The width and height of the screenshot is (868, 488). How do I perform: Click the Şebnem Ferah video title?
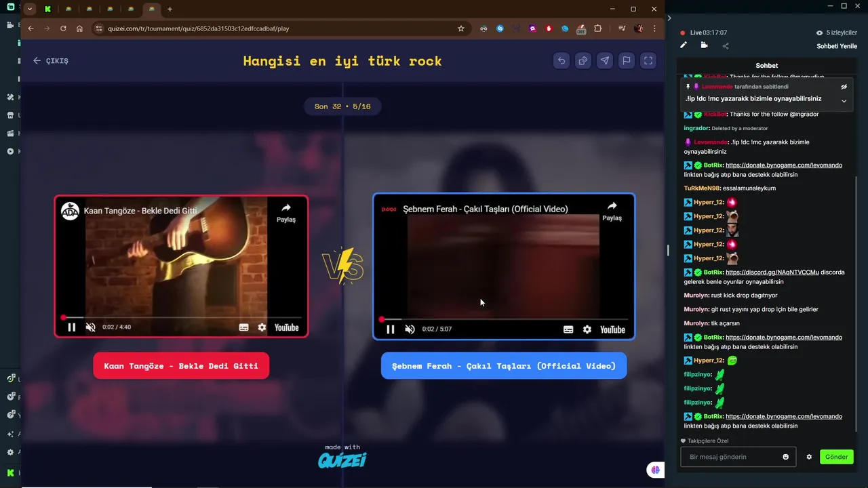tap(486, 209)
